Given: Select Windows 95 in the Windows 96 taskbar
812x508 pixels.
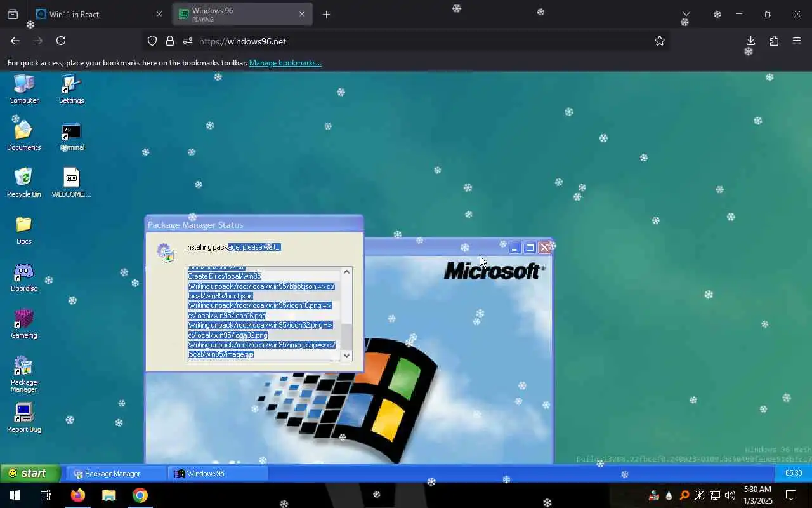Looking at the screenshot, I should click(218, 474).
